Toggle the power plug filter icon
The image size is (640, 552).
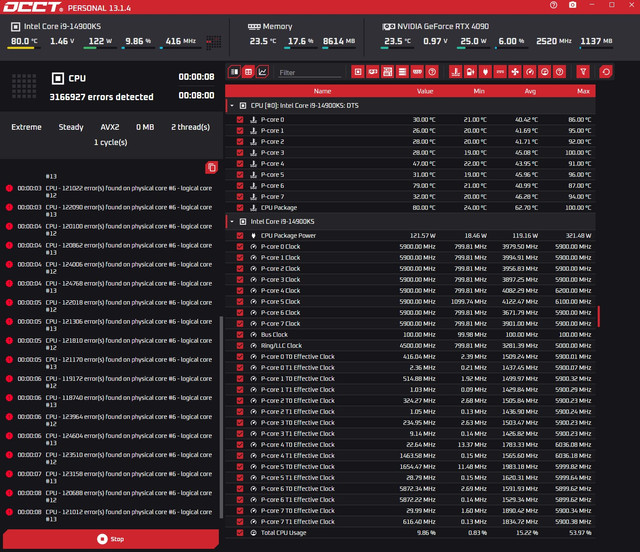coord(485,72)
